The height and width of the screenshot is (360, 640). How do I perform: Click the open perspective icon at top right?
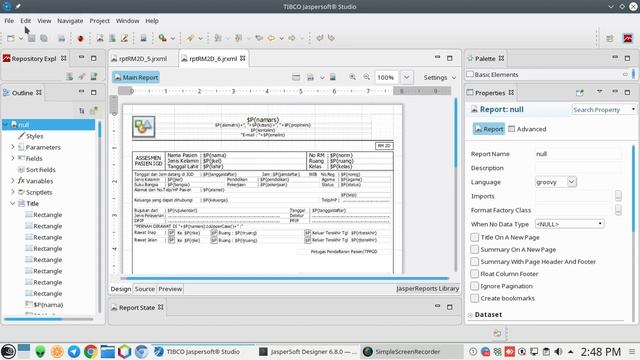tap(610, 38)
